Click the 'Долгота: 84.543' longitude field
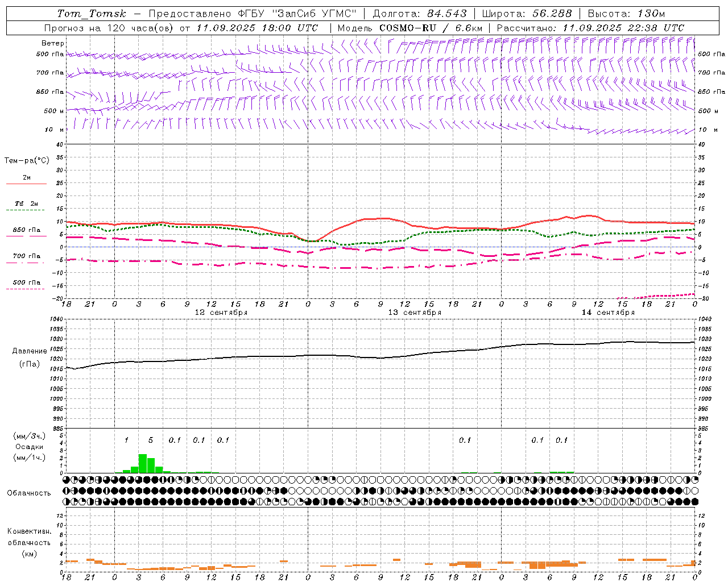Image resolution: width=728 pixels, height=582 pixels. coord(420,14)
